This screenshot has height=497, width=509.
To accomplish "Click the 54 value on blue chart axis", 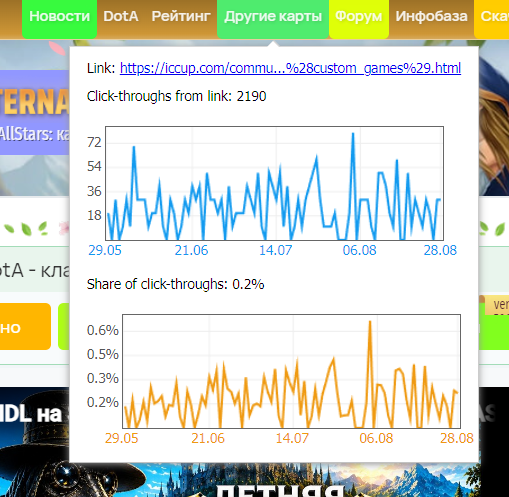I will (94, 167).
